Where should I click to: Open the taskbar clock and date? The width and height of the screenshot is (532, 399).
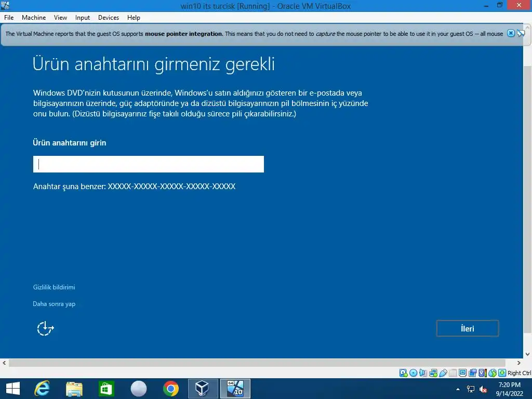(509, 389)
